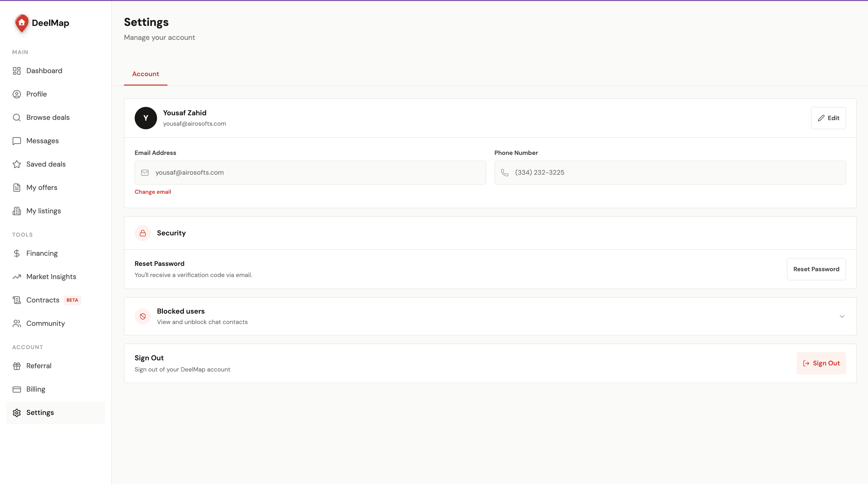Click the Change email link
The width and height of the screenshot is (868, 484).
pos(153,192)
